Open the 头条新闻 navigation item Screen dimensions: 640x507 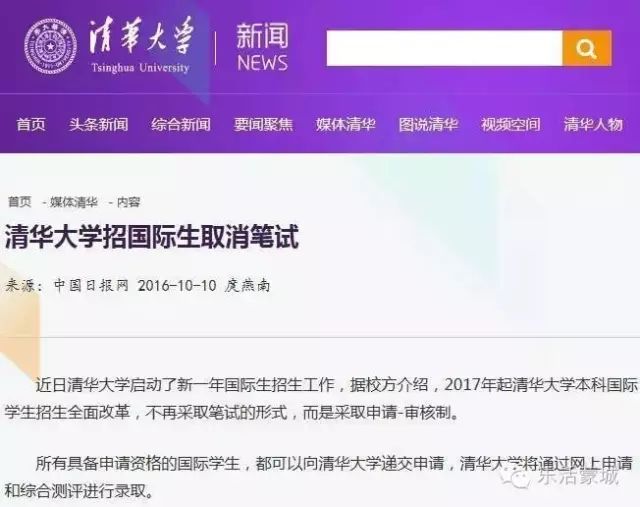(98, 125)
